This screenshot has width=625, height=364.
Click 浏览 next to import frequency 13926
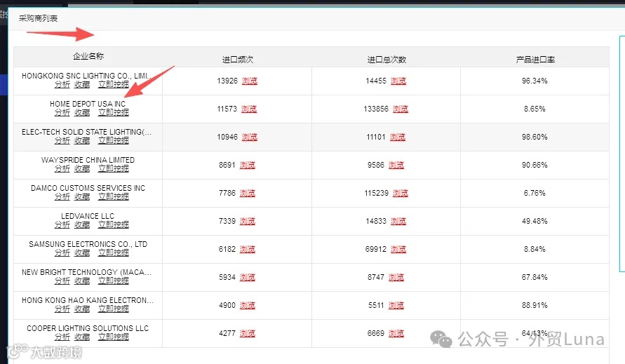point(250,81)
